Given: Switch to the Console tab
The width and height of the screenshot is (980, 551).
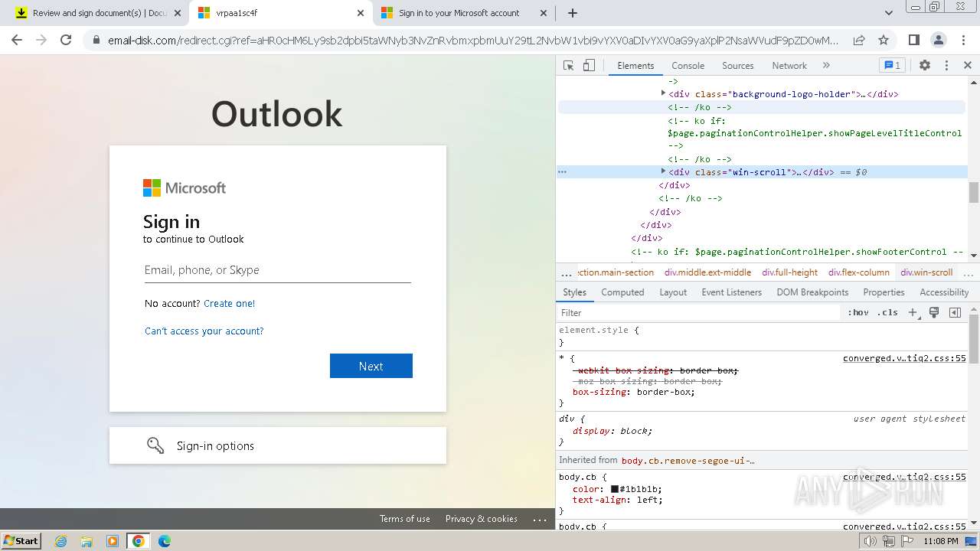Looking at the screenshot, I should coord(688,66).
